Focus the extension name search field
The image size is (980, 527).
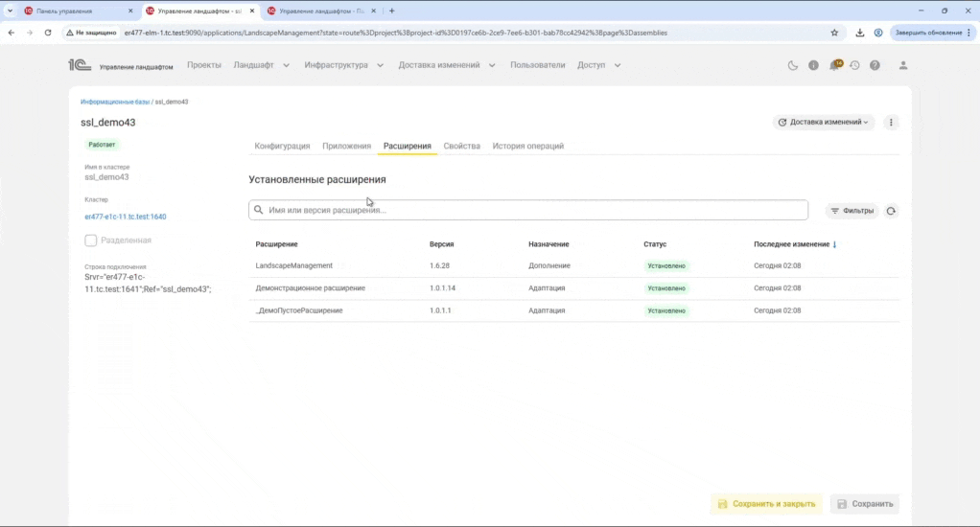tap(528, 210)
